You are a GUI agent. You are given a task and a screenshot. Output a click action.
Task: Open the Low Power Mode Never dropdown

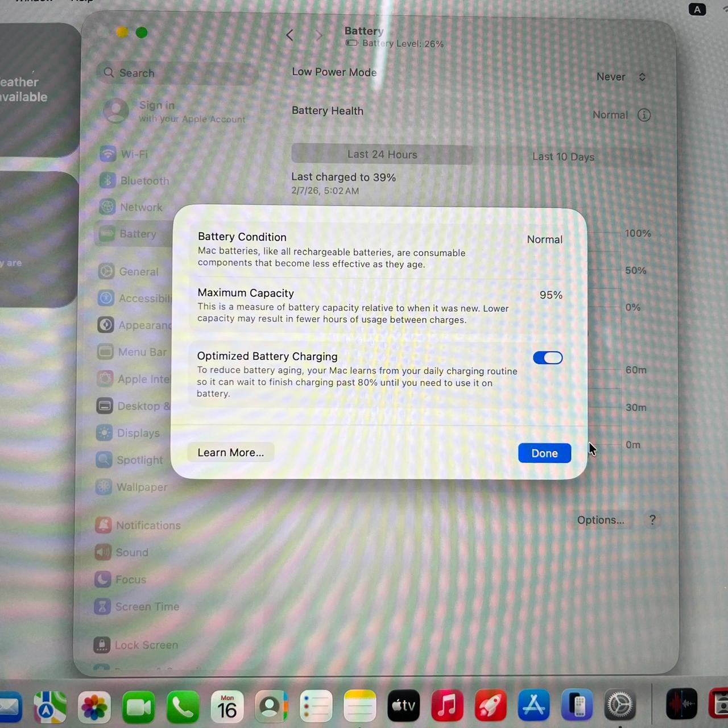click(621, 77)
